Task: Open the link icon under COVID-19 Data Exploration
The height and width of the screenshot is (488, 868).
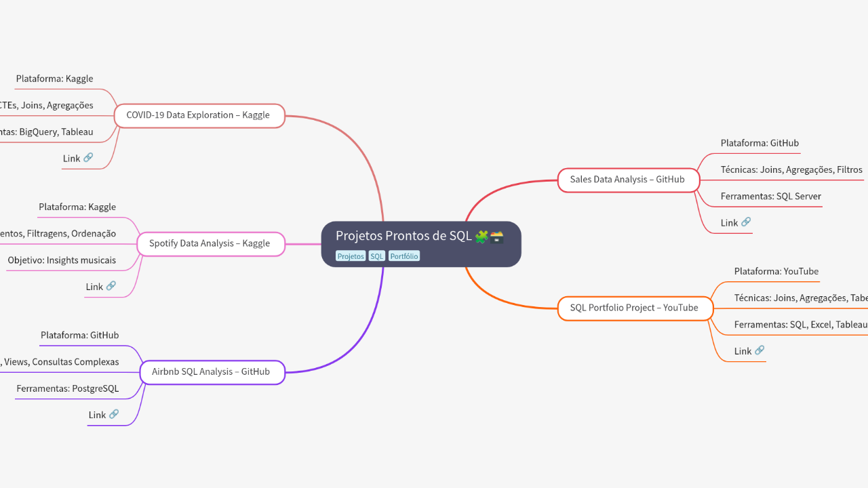Action: pos(88,158)
